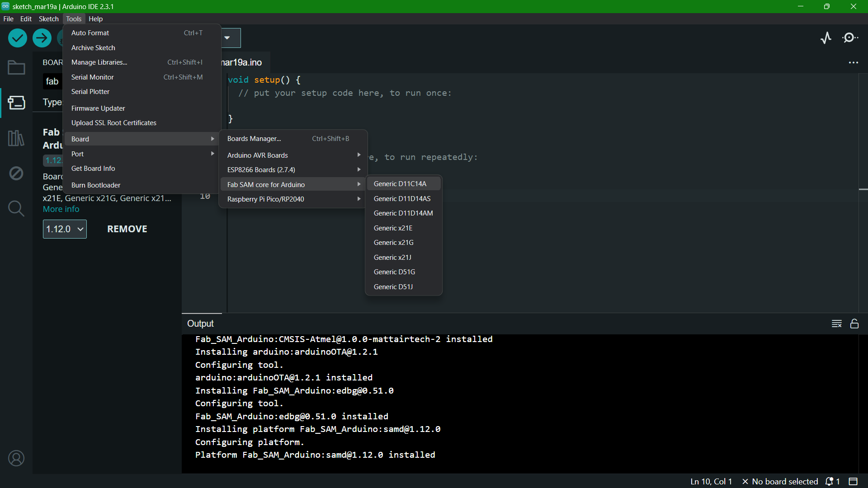Screen dimensions: 868x488
Task: Select Firmware Updater
Action: click(x=142, y=108)
